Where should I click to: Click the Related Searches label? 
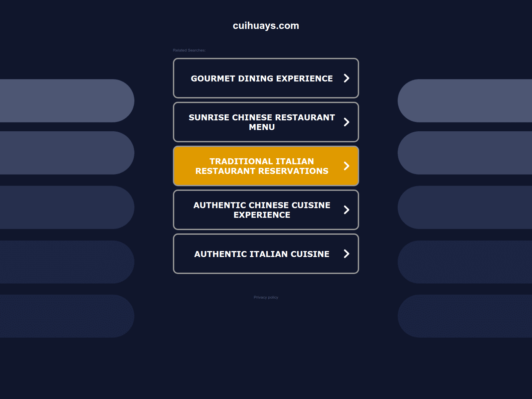tap(189, 50)
